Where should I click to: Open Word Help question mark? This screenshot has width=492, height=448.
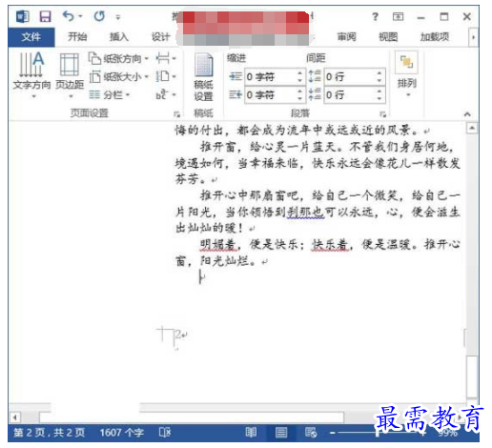point(376,16)
